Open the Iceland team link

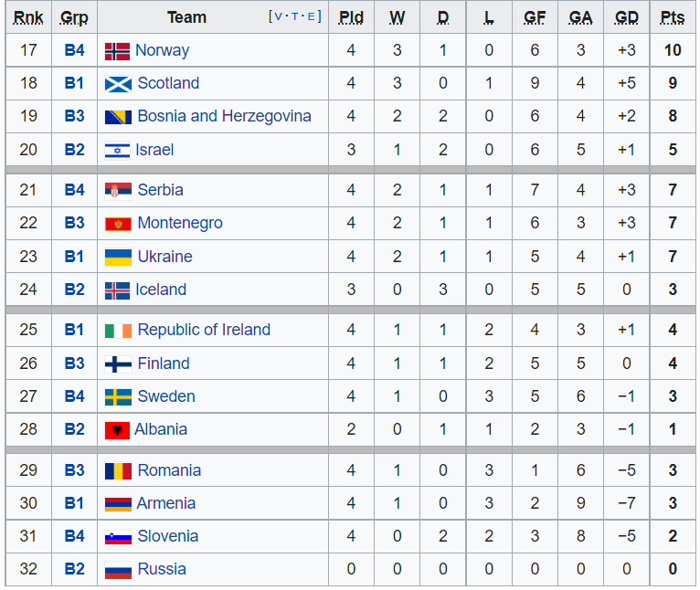pyautogui.click(x=161, y=290)
